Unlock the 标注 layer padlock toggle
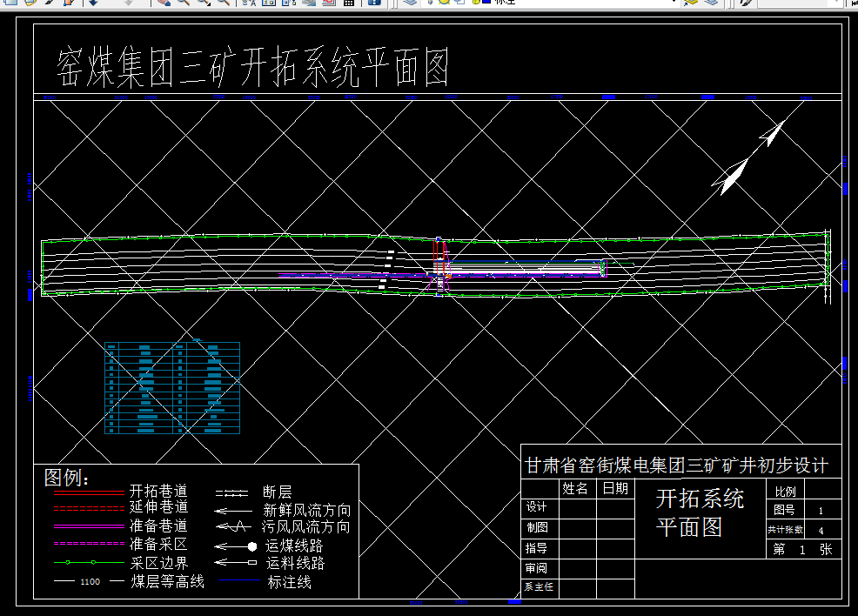Image resolution: width=858 pixels, height=616 pixels. (476, 3)
